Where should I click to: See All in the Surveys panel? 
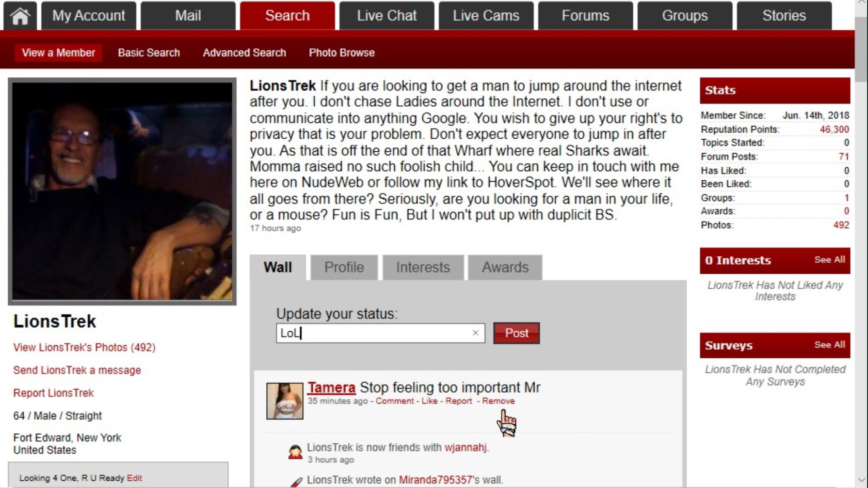coord(830,345)
